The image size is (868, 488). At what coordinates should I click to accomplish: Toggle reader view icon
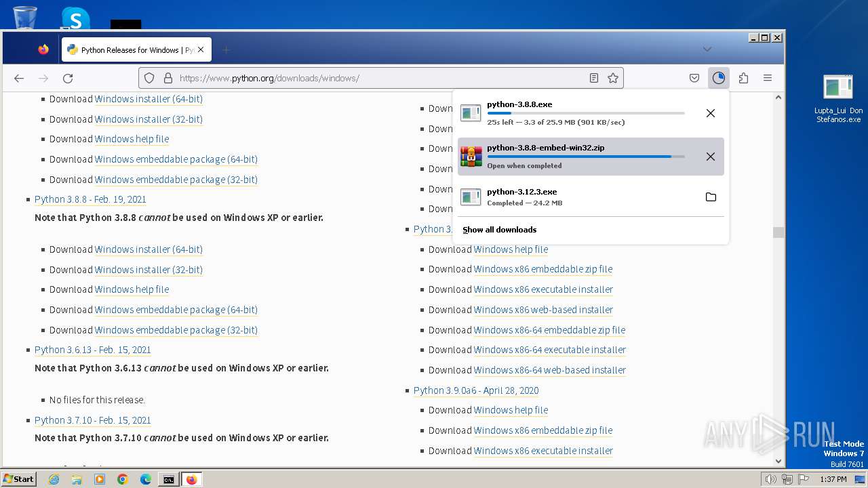pyautogui.click(x=594, y=78)
